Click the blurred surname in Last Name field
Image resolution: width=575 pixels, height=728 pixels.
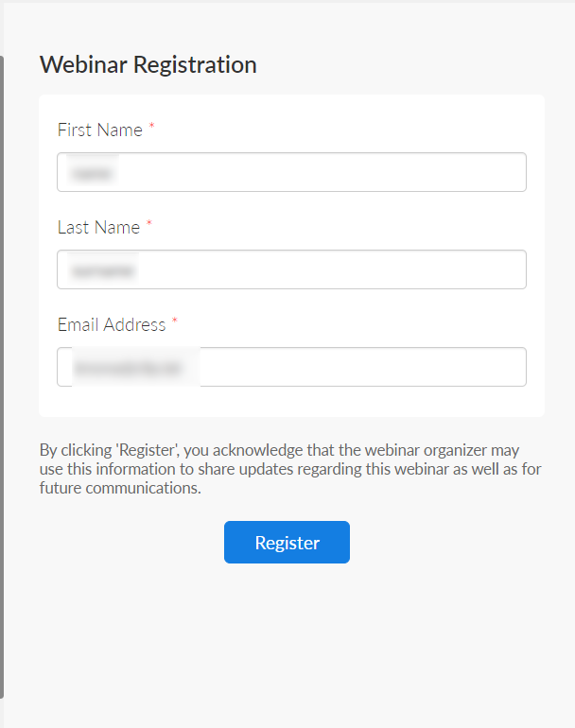point(103,270)
